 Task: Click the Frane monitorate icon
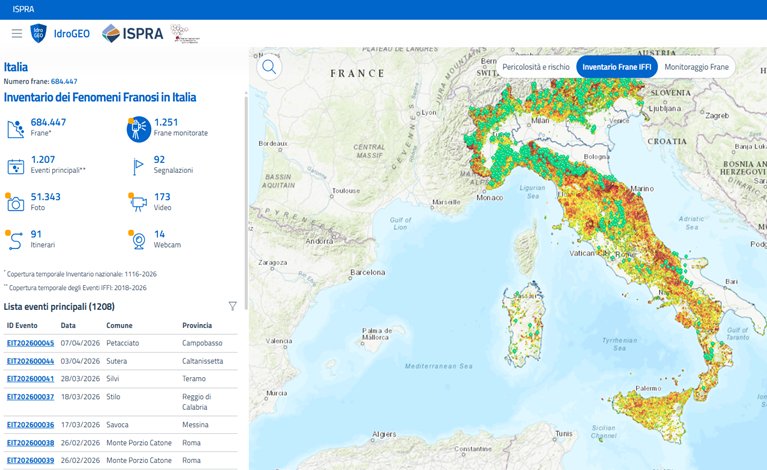[138, 128]
